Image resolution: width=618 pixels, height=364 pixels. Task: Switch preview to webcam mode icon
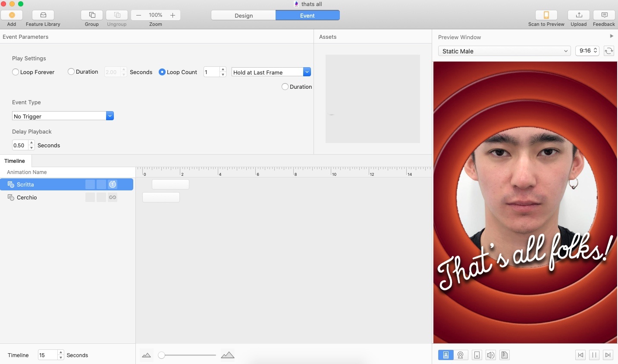tap(461, 355)
